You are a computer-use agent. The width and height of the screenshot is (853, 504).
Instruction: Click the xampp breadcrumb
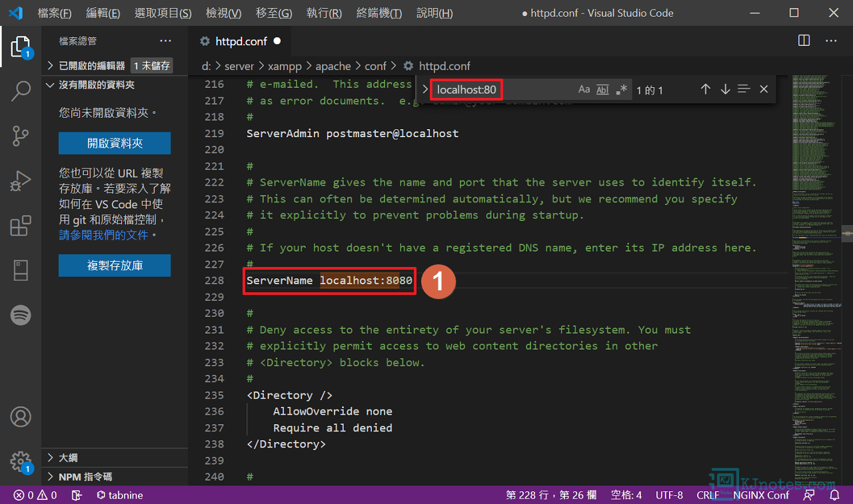[x=285, y=66]
